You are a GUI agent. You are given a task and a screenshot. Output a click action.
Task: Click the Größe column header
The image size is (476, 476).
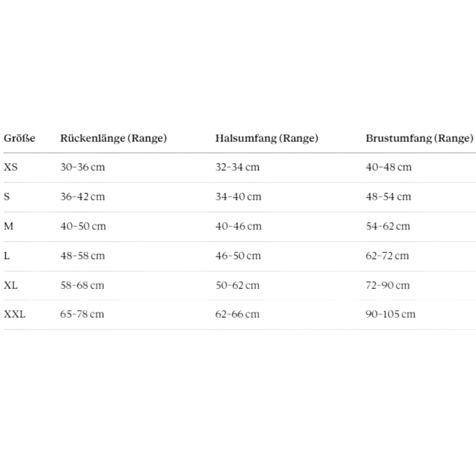(x=19, y=138)
